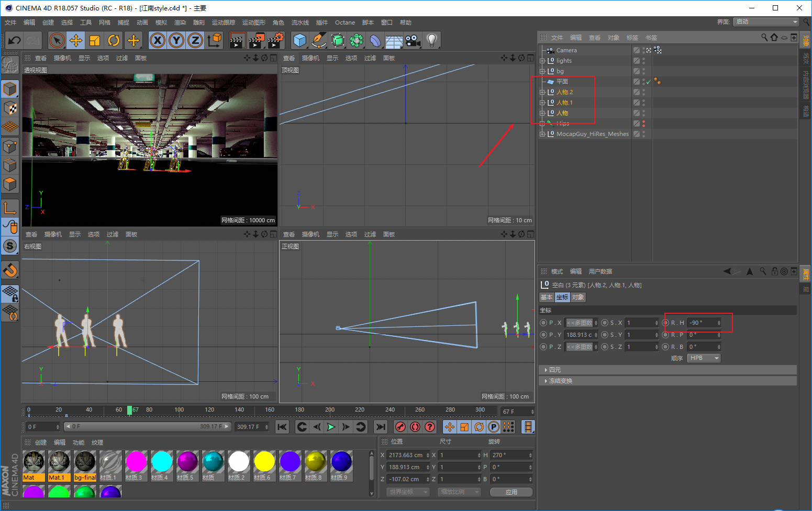Open the deformer tool icon
This screenshot has height=511, width=812.
(375, 40)
